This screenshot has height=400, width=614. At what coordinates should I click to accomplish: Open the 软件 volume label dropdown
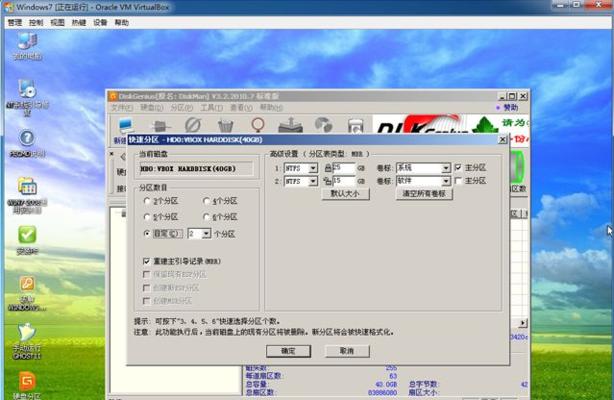446,181
